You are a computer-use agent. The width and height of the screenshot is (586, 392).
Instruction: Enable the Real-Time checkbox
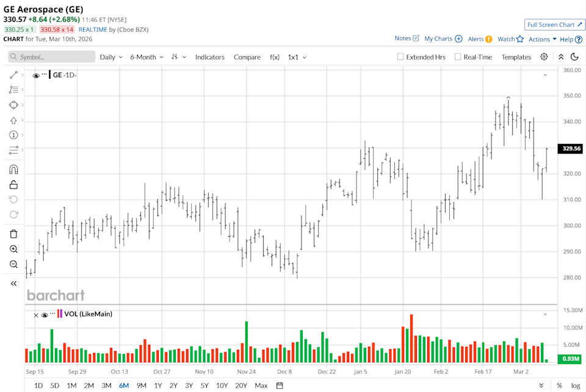pos(458,57)
